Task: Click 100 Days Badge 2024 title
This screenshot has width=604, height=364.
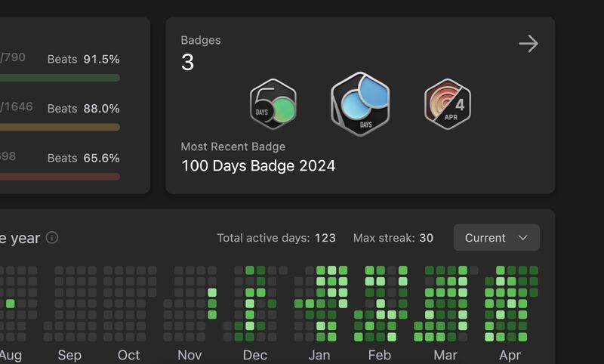Action: (x=258, y=166)
